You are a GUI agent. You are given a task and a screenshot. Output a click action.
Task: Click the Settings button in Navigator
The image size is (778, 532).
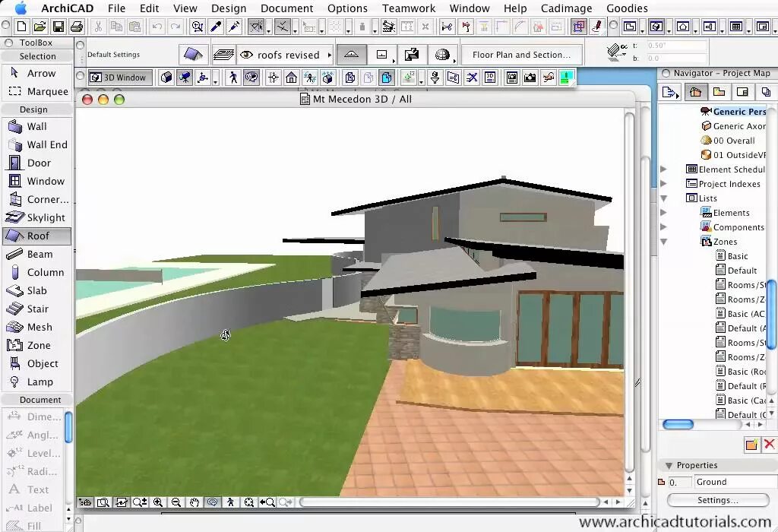(717, 500)
